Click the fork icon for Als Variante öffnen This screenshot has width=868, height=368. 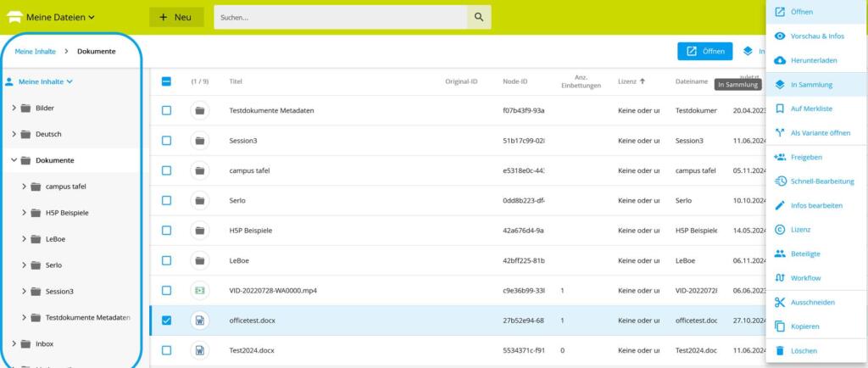[x=780, y=133]
